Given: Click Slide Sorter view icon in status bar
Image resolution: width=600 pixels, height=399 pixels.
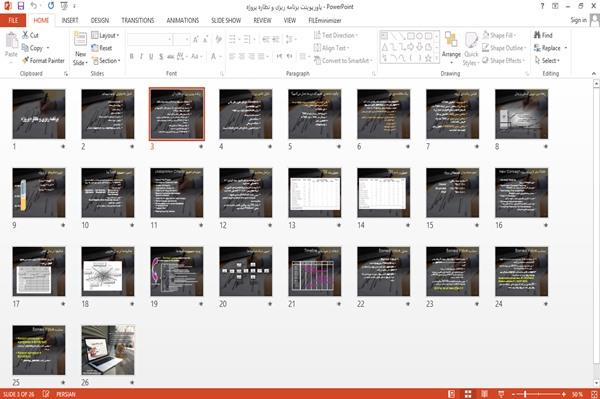Looking at the screenshot, I should [468, 394].
